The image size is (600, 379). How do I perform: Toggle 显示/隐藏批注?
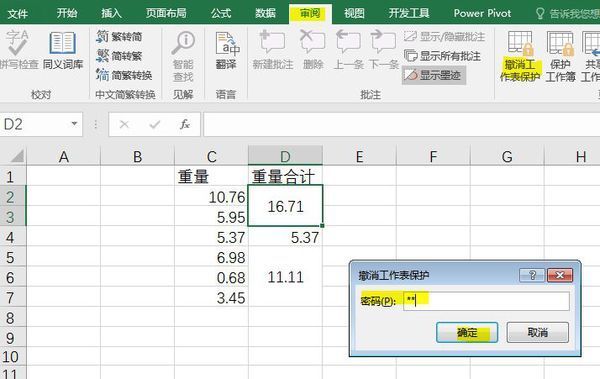[x=445, y=37]
